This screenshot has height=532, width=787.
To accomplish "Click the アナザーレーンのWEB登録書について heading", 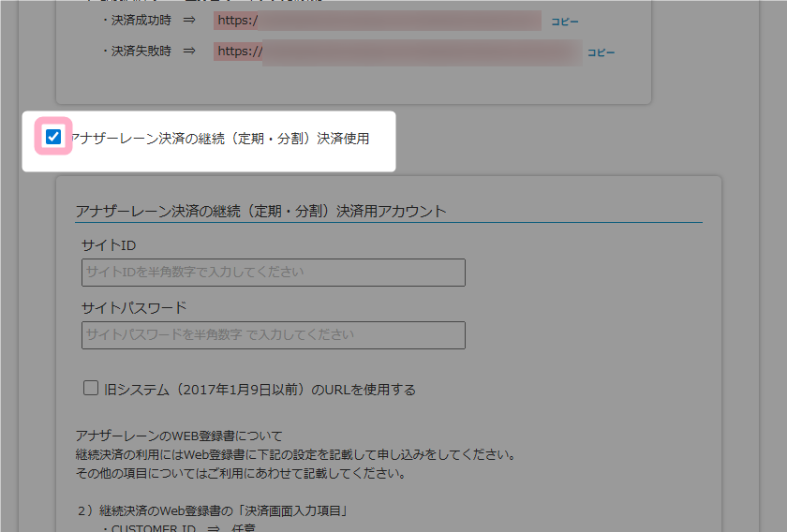I will click(x=178, y=436).
